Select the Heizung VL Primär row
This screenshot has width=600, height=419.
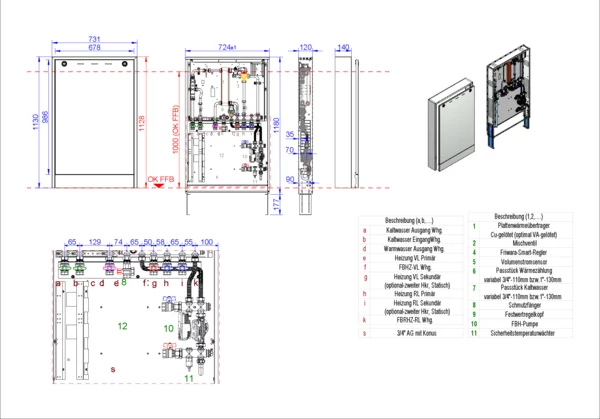click(x=415, y=258)
